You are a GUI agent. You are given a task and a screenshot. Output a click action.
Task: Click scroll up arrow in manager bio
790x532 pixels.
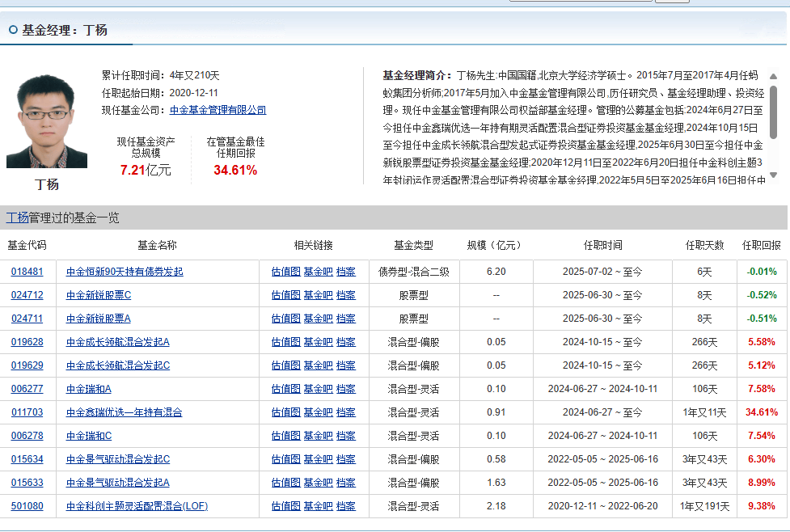click(x=773, y=77)
